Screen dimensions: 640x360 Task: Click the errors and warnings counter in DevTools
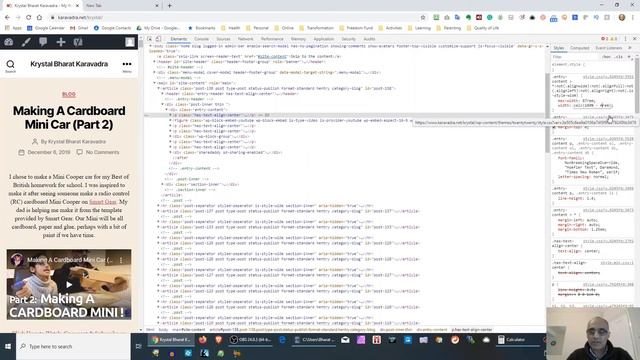(608, 39)
